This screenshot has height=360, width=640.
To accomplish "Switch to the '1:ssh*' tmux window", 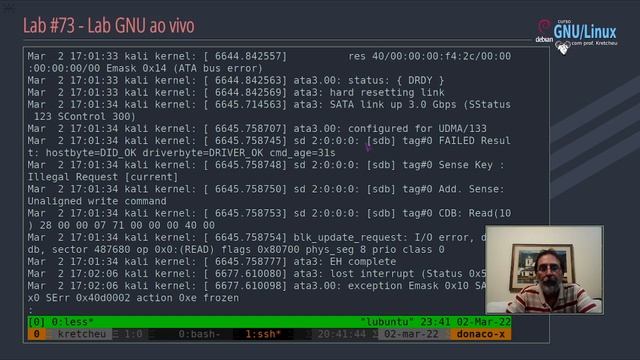I will tap(263, 334).
